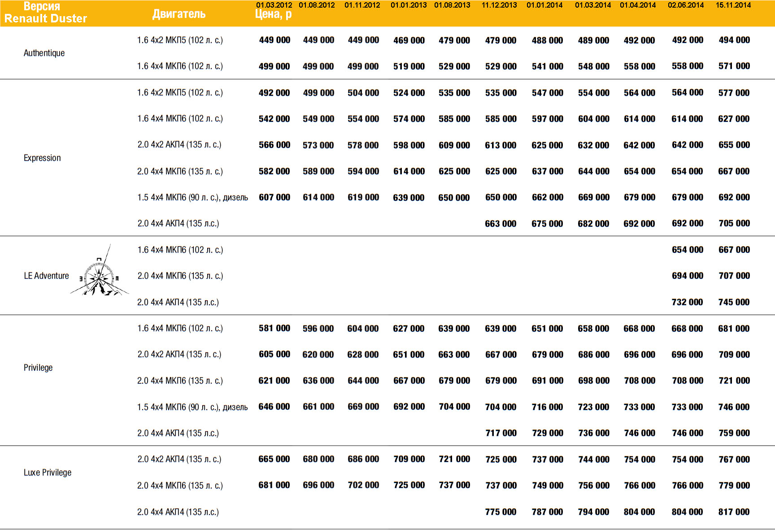
Task: Click price 605 000 in Privilege row
Action: (274, 354)
